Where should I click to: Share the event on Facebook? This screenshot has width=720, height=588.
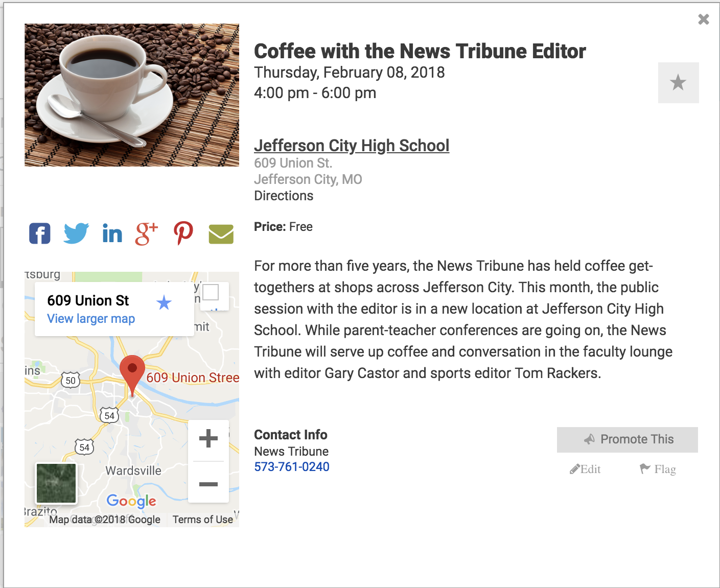pyautogui.click(x=39, y=233)
